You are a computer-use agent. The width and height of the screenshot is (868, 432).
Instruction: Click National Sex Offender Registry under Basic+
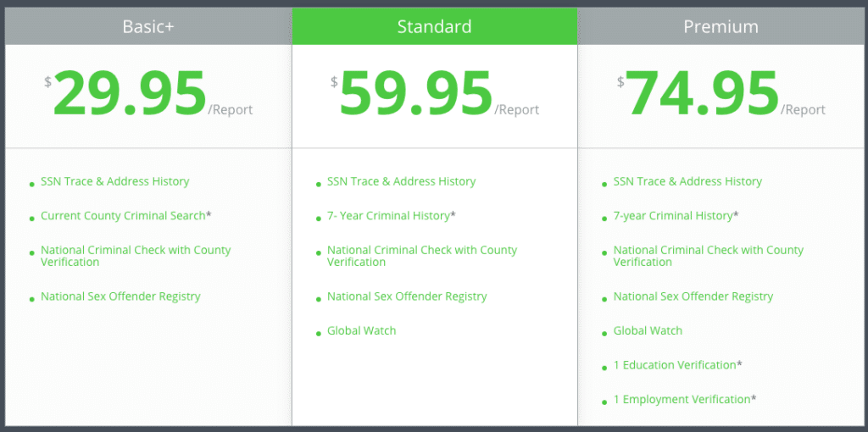120,296
